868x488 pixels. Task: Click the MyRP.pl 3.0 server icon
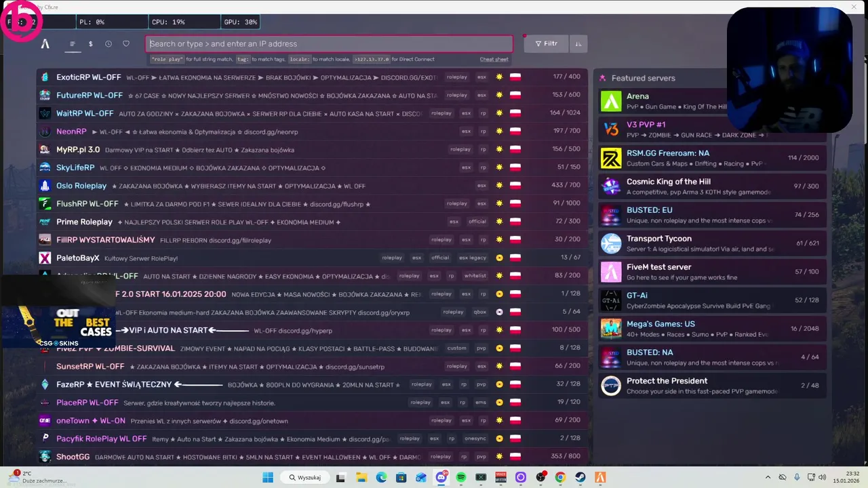(45, 150)
